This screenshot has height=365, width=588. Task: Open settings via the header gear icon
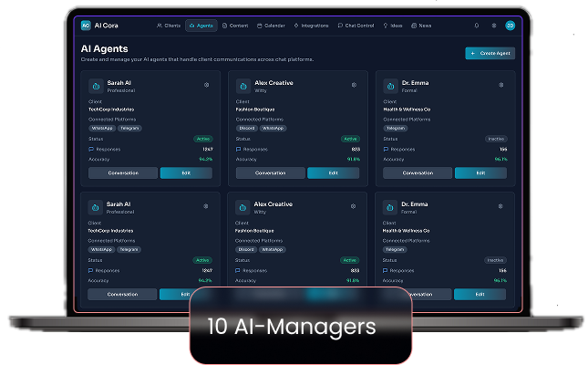pyautogui.click(x=493, y=26)
